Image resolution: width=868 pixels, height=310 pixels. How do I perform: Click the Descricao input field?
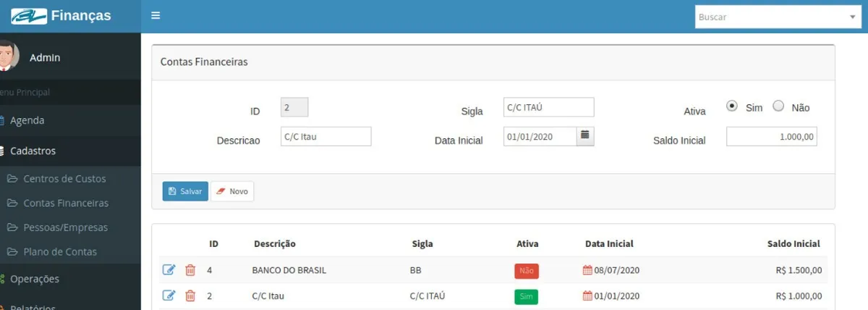[x=325, y=136]
